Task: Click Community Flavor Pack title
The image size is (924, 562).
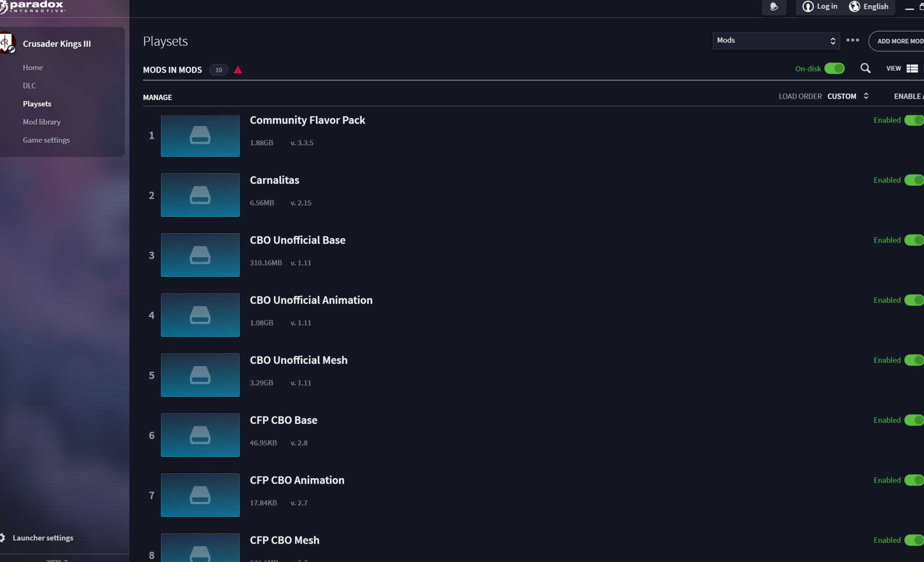Action: tap(308, 120)
